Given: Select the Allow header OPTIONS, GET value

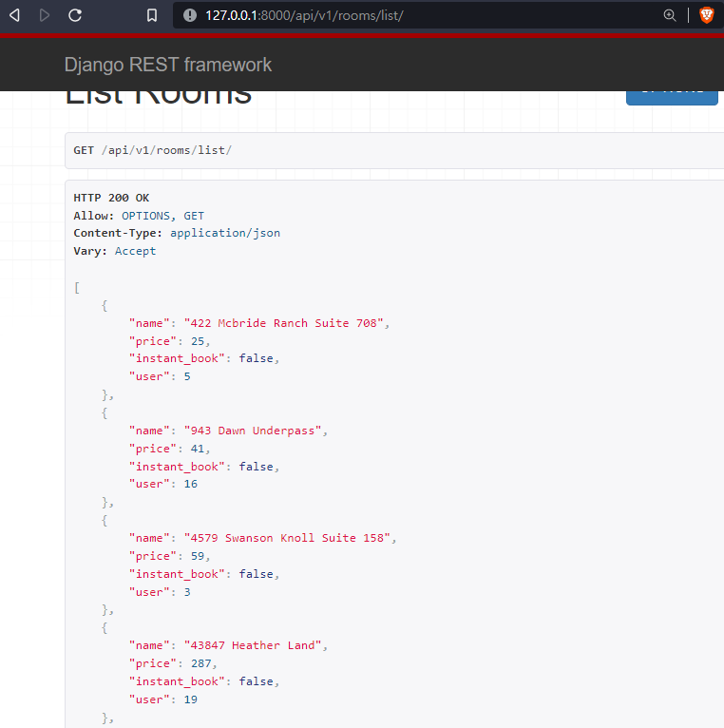Looking at the screenshot, I should [x=162, y=216].
